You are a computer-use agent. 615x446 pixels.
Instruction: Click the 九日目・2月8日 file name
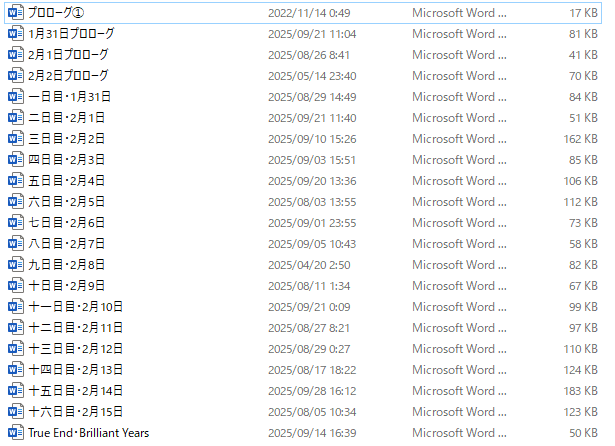click(x=66, y=265)
